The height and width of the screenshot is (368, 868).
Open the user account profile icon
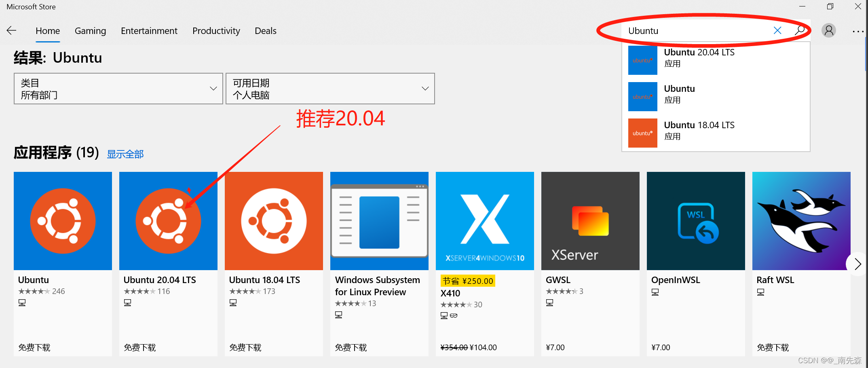829,31
